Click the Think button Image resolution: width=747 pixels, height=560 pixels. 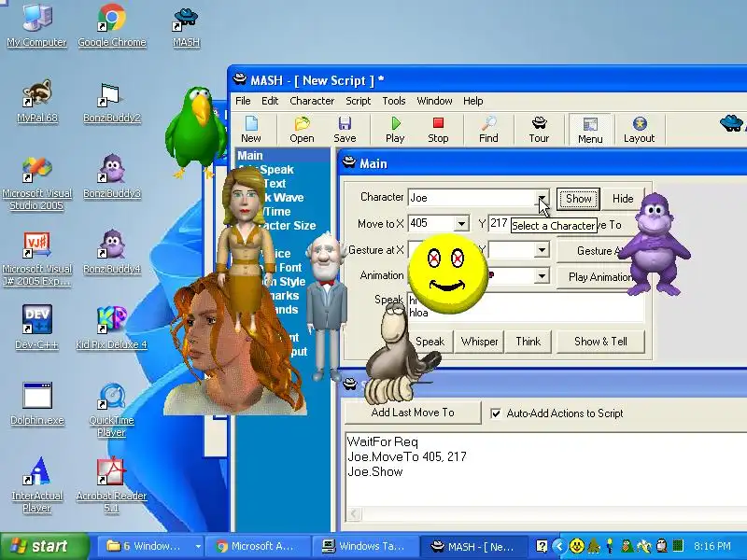tap(528, 342)
